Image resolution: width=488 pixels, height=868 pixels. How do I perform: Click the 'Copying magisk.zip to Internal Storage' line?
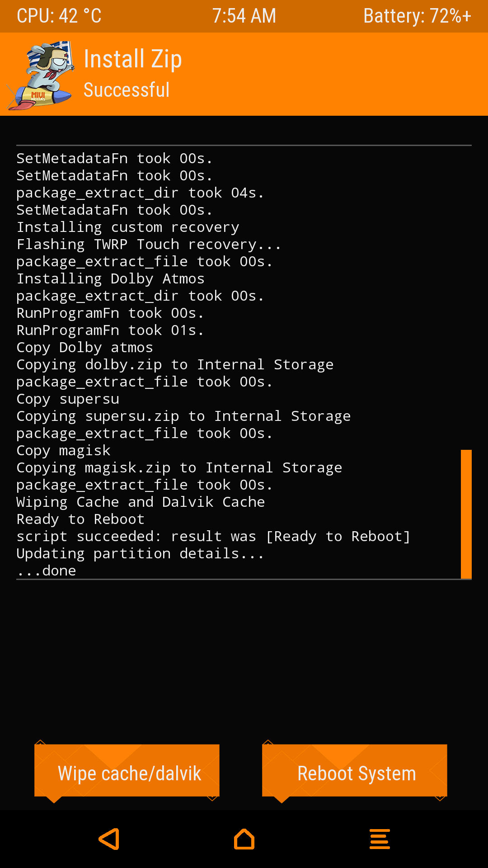point(179,468)
